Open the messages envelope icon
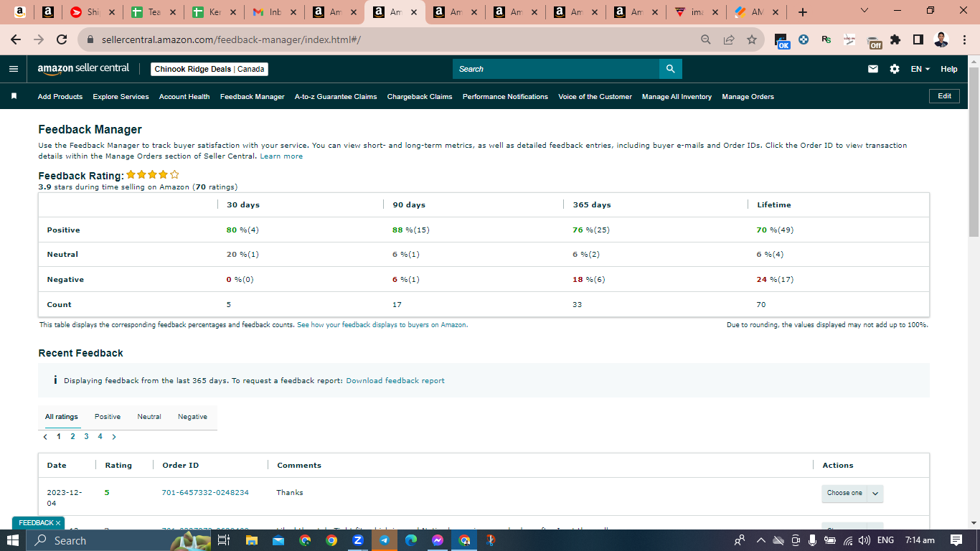980x551 pixels. pyautogui.click(x=873, y=69)
